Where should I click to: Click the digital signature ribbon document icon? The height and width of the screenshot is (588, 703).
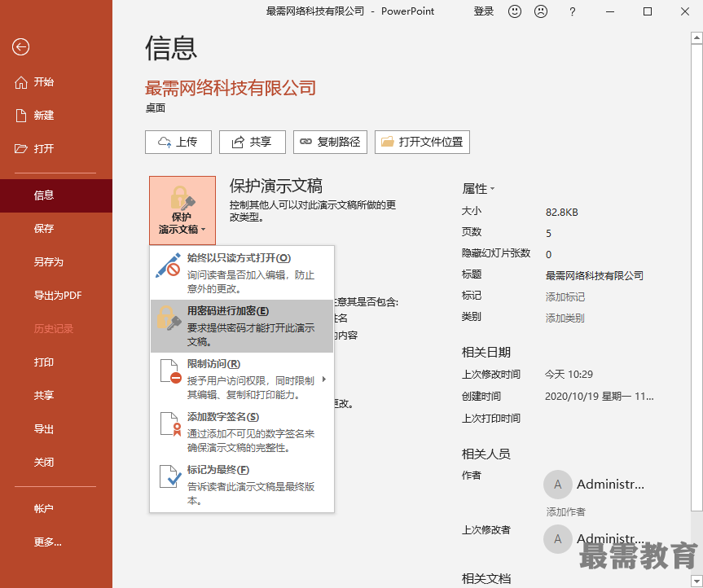click(x=171, y=424)
